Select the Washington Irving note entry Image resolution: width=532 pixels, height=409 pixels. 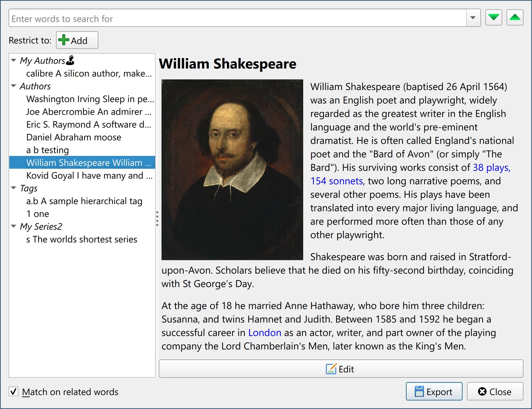pyautogui.click(x=90, y=99)
